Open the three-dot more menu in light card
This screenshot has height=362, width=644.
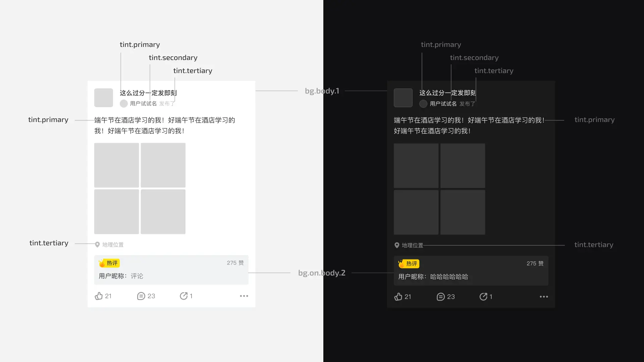(x=244, y=296)
